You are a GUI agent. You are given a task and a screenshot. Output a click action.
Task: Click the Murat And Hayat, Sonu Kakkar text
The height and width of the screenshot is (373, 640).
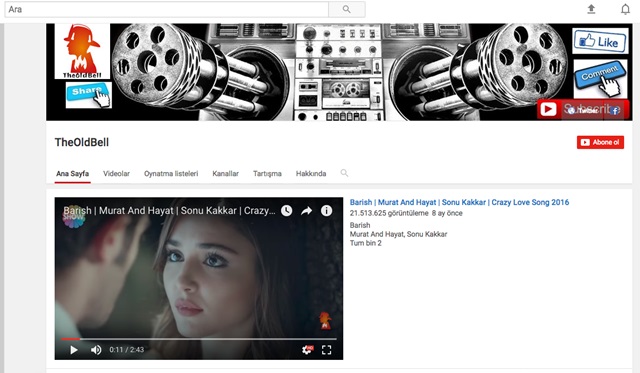tap(398, 234)
